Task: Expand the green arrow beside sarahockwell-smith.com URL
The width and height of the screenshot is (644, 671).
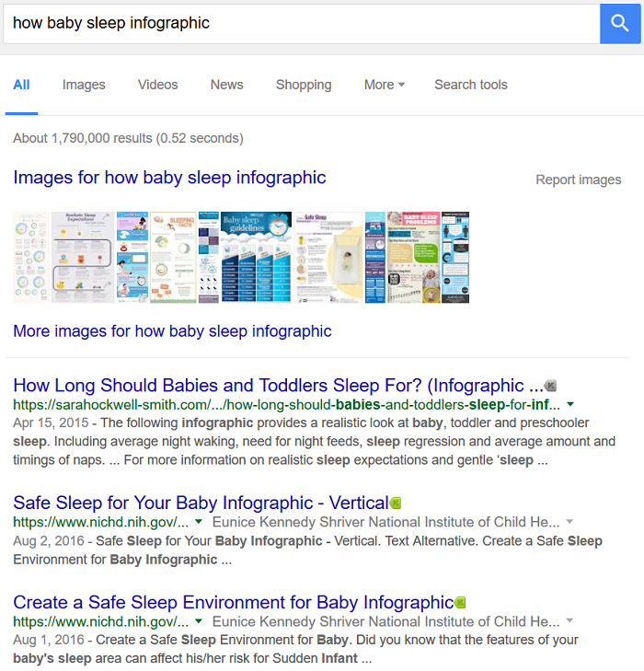Action: pos(570,404)
